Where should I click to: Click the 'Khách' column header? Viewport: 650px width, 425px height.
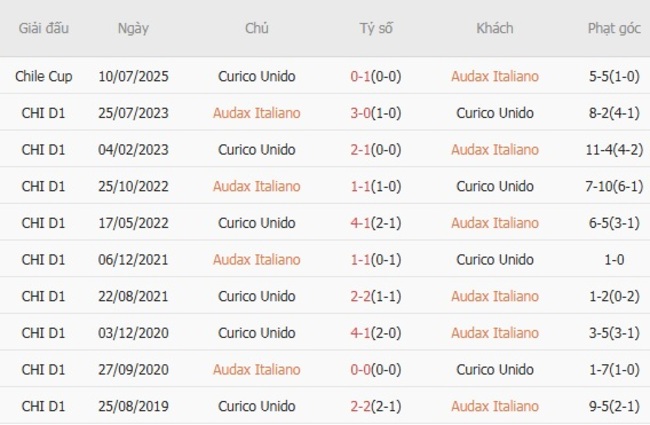(494, 28)
